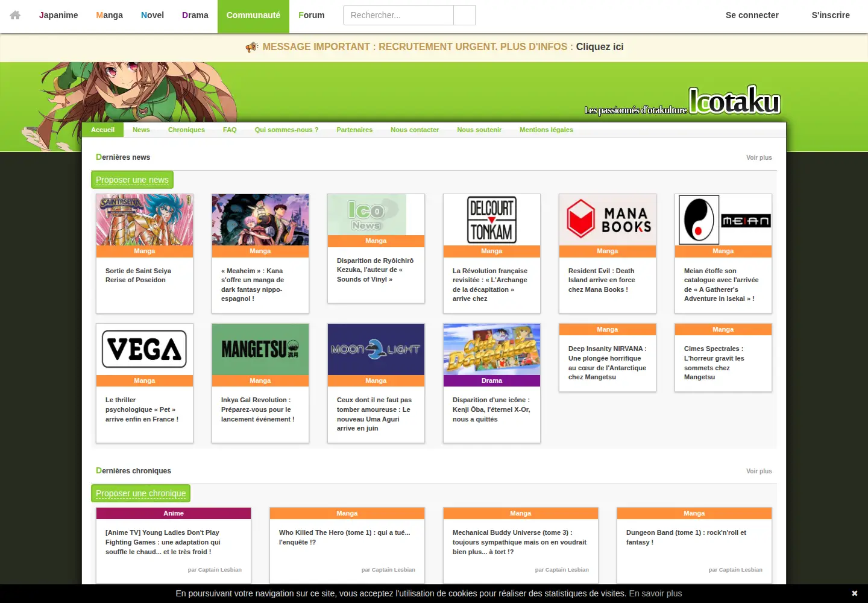Screen dimensions: 868x603
Task: Open the Ico News placeholder thumbnail
Action: coord(367,215)
